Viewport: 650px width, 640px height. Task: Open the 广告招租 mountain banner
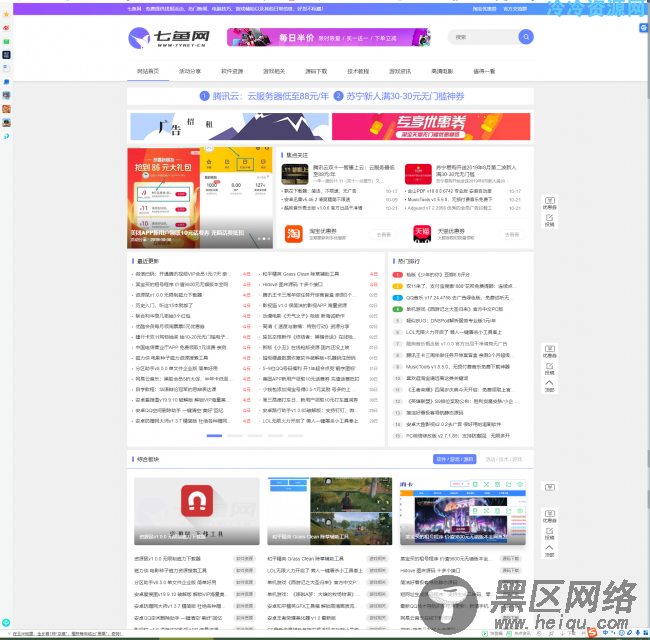229,126
